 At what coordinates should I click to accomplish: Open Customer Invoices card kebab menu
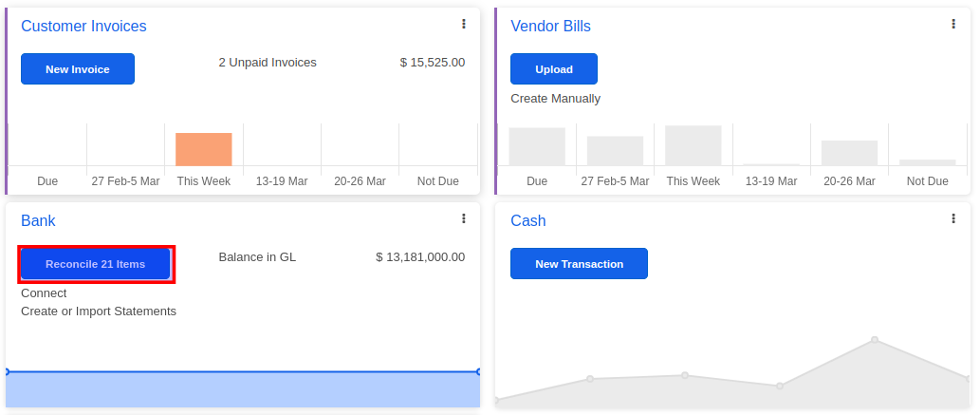click(464, 24)
